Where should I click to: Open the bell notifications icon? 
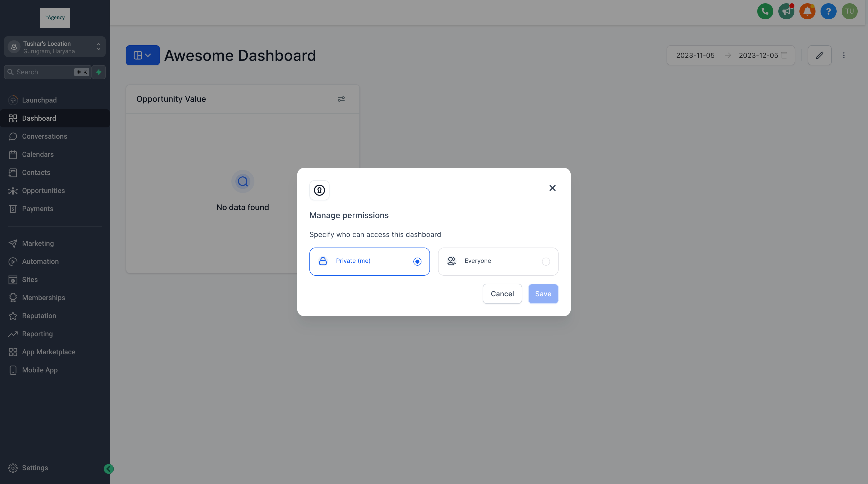point(807,12)
